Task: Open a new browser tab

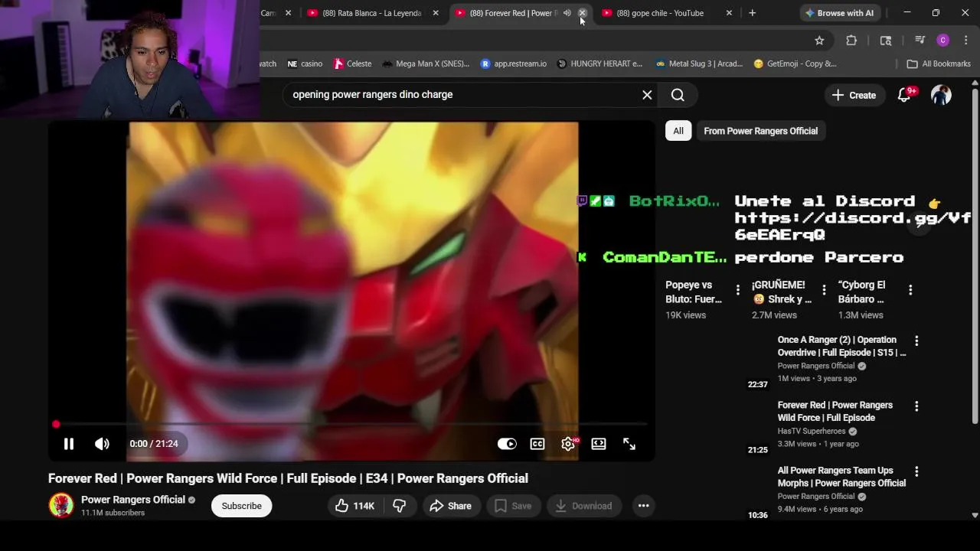Action: pos(752,13)
